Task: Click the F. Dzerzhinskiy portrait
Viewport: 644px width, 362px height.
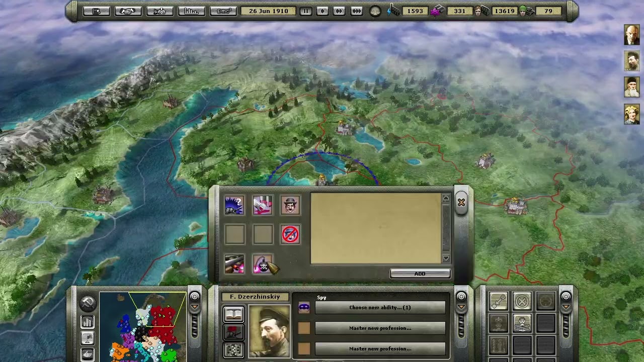Action: pos(269,332)
